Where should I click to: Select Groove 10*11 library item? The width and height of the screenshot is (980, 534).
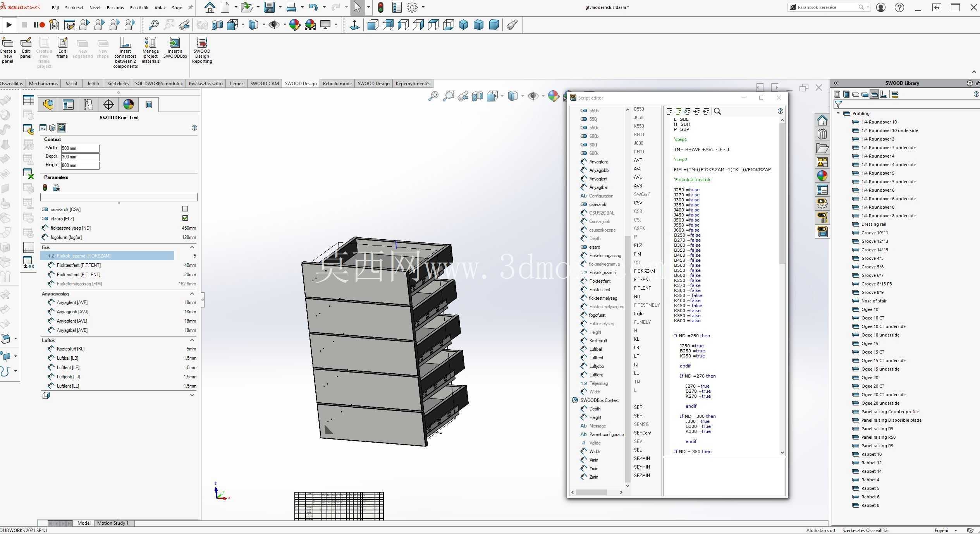[x=874, y=233]
